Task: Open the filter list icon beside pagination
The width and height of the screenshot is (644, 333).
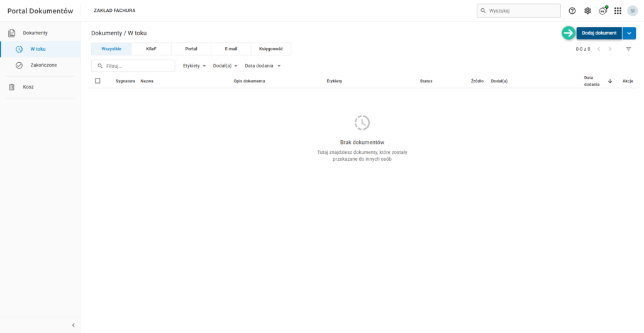Action: coord(628,49)
